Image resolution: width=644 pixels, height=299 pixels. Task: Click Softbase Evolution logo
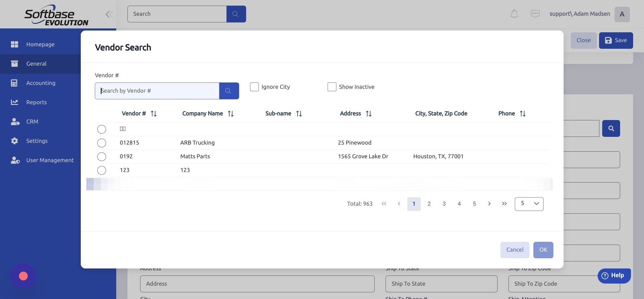click(56, 15)
